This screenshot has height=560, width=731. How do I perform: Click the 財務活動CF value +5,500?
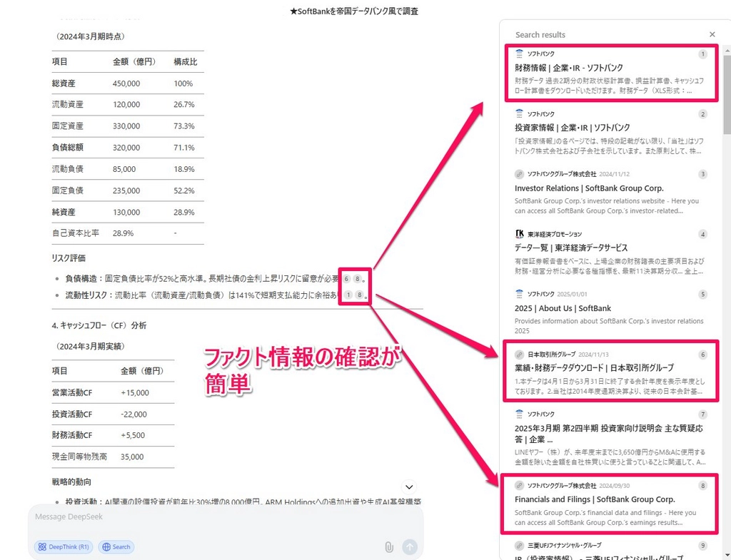pos(133,435)
